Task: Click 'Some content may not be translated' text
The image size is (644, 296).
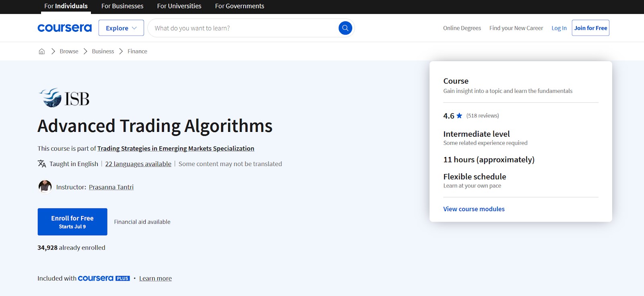Action: pyautogui.click(x=230, y=164)
